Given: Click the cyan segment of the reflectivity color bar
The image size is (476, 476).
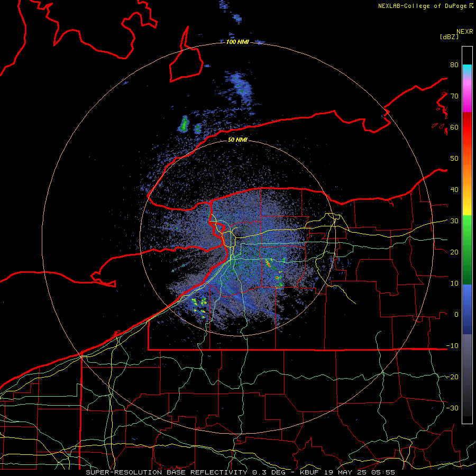Looking at the screenshot, I should click(467, 69).
